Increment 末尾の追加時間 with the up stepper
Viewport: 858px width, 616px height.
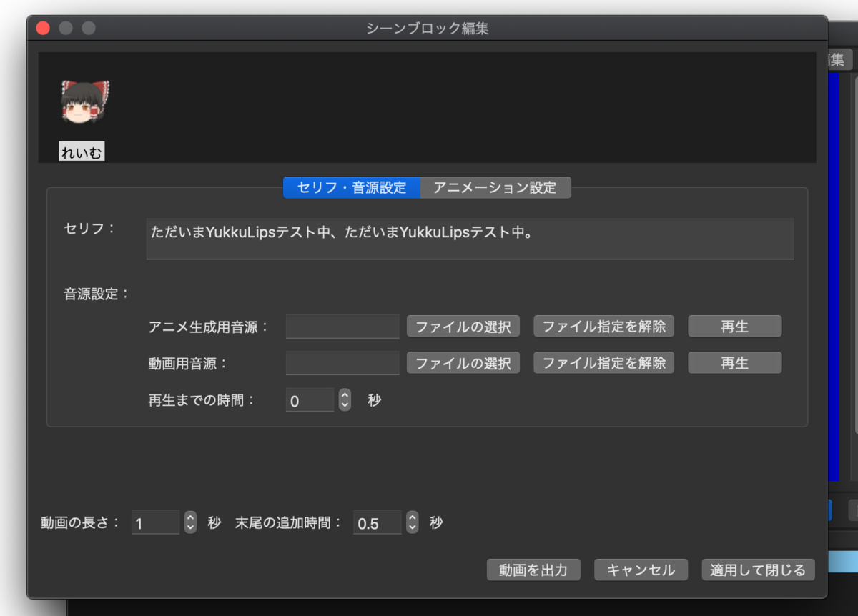click(x=412, y=518)
